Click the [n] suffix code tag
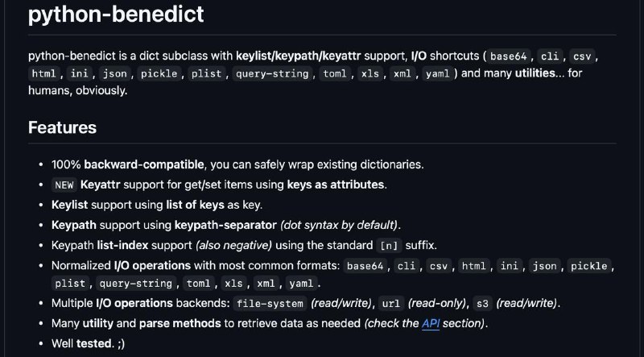Viewport: 644px width, 357px height. (x=390, y=246)
